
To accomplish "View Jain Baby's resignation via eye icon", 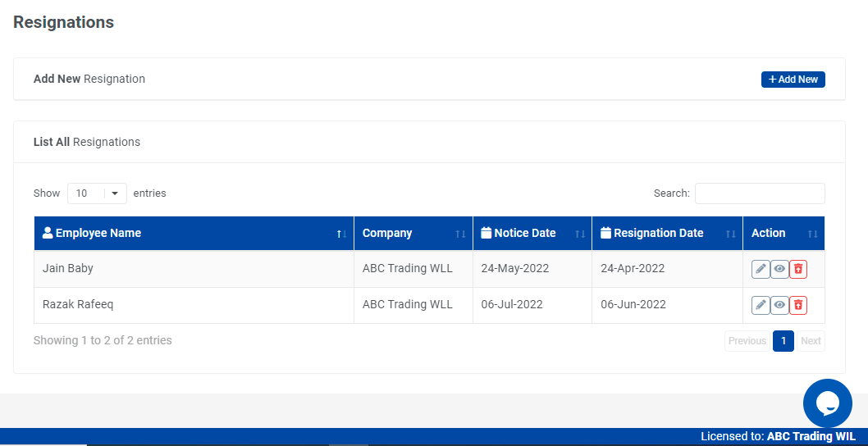I will click(x=779, y=269).
